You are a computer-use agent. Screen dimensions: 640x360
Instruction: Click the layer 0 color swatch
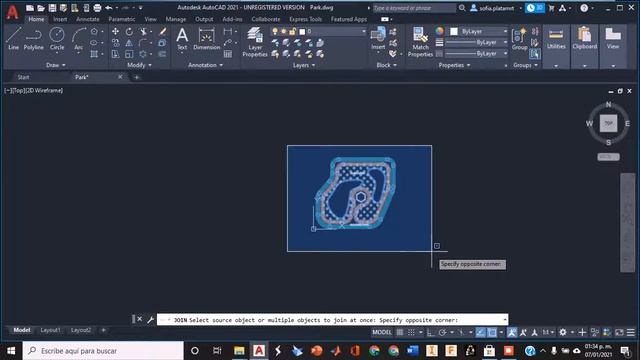click(302, 31)
